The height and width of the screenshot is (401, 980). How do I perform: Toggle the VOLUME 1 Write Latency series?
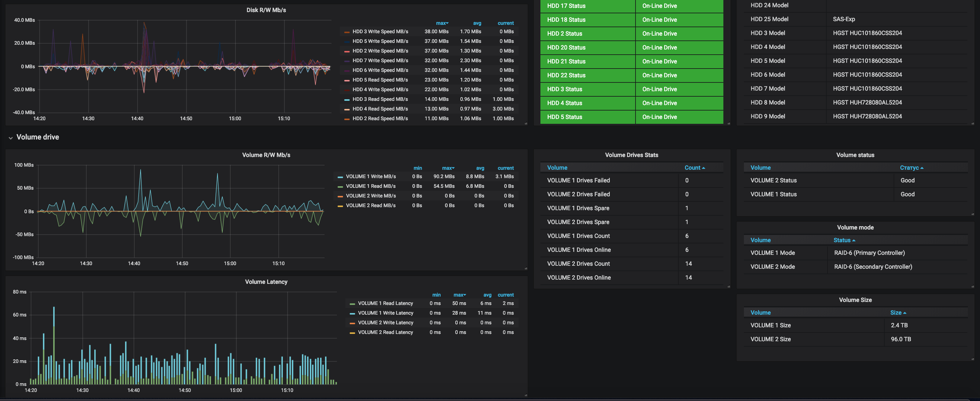[x=385, y=313]
